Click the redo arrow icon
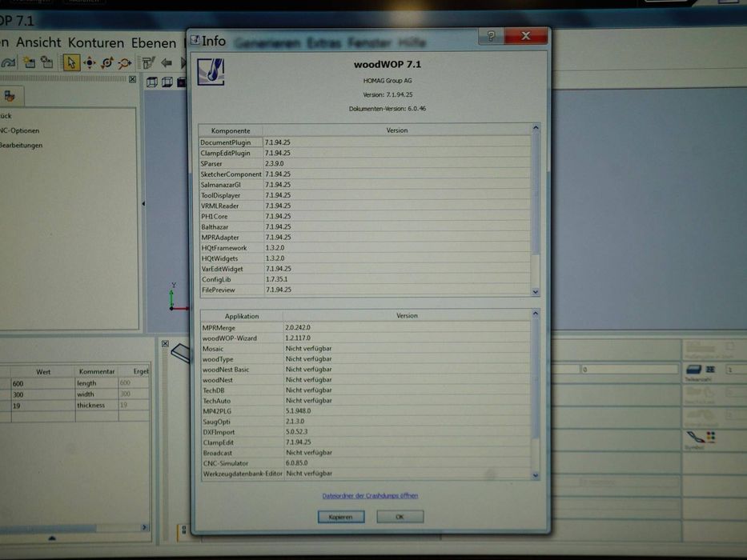The height and width of the screenshot is (560, 747). (x=9, y=62)
